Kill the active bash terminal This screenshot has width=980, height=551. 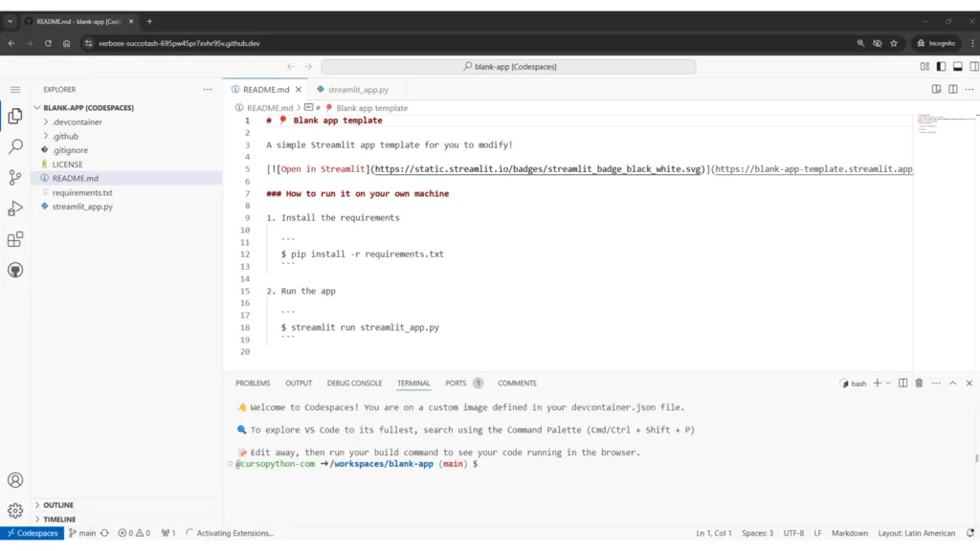[x=917, y=382]
